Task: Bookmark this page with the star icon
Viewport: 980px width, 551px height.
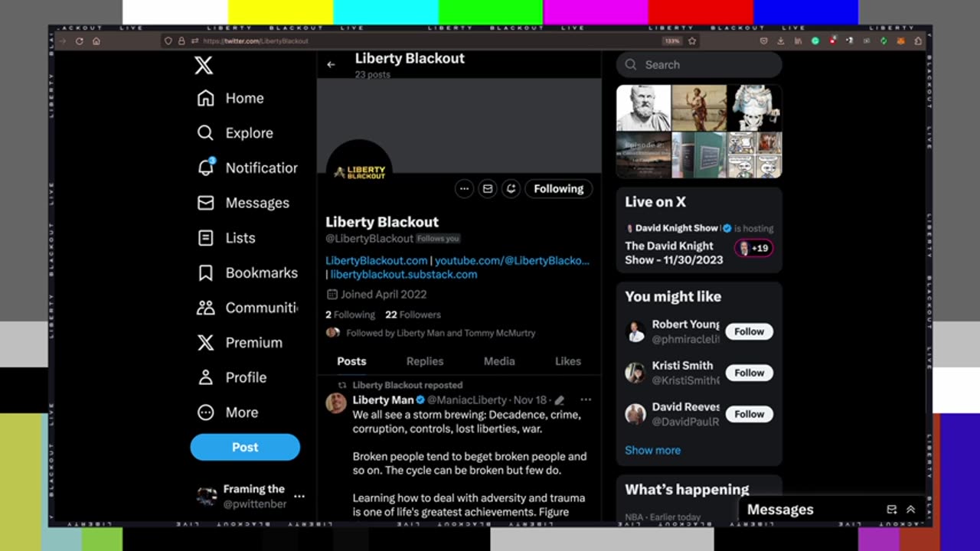Action: click(x=692, y=41)
